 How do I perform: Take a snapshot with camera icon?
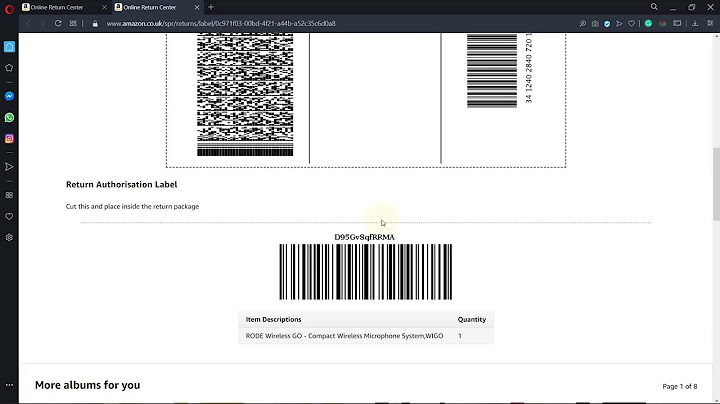595,23
